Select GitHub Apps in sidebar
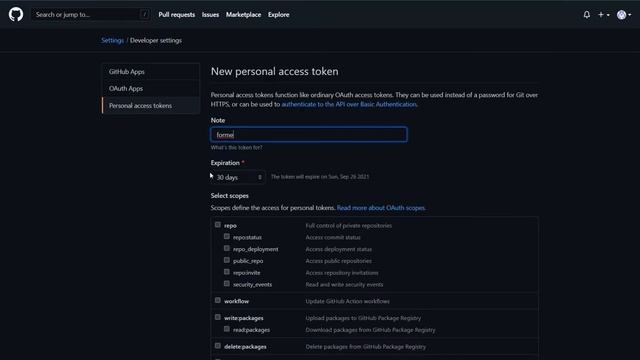Image resolution: width=640 pixels, height=360 pixels. [151, 71]
